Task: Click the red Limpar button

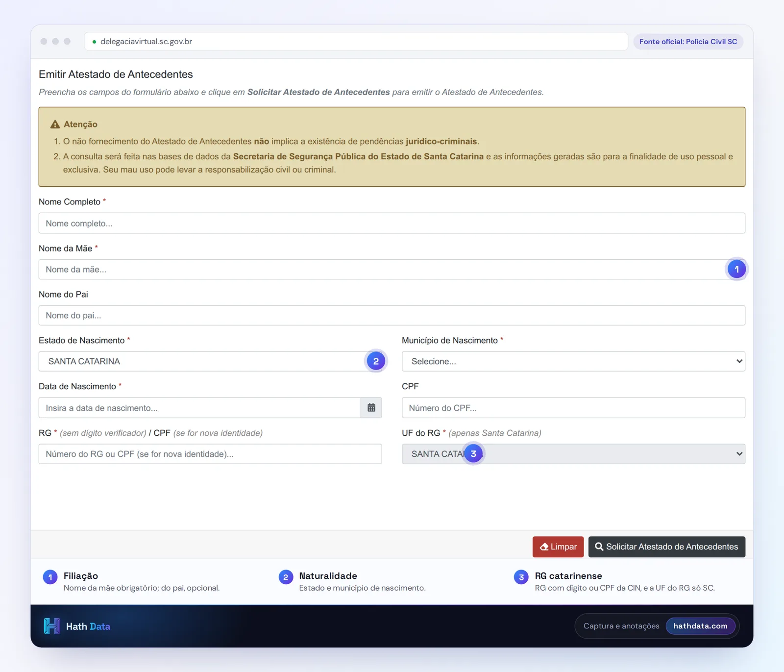Action: point(558,547)
